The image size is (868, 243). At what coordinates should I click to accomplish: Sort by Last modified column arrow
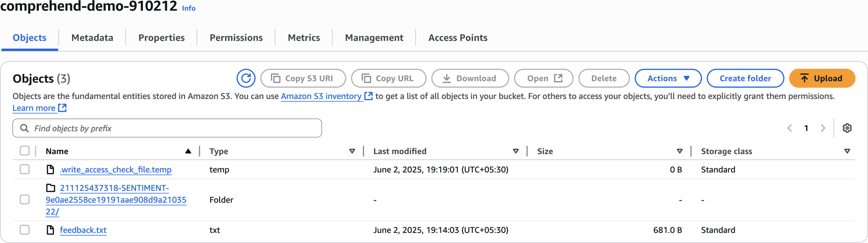pos(516,151)
